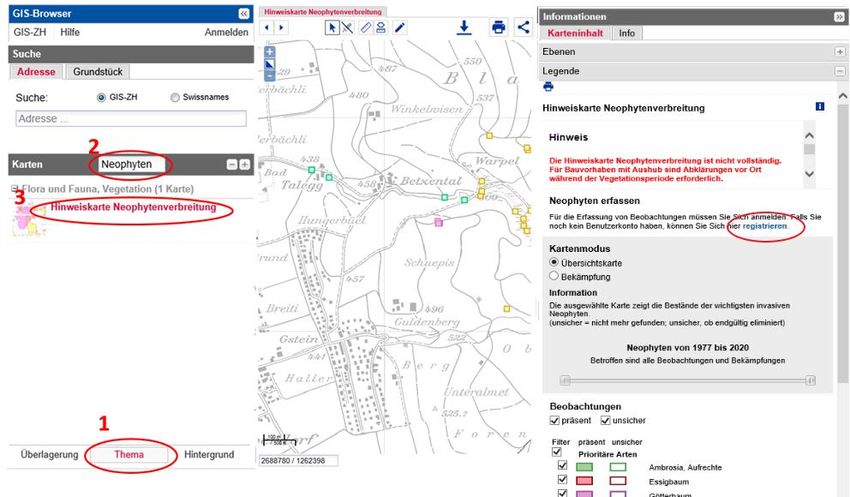Click the Anmelden login link
850x497 pixels.
[x=226, y=32]
